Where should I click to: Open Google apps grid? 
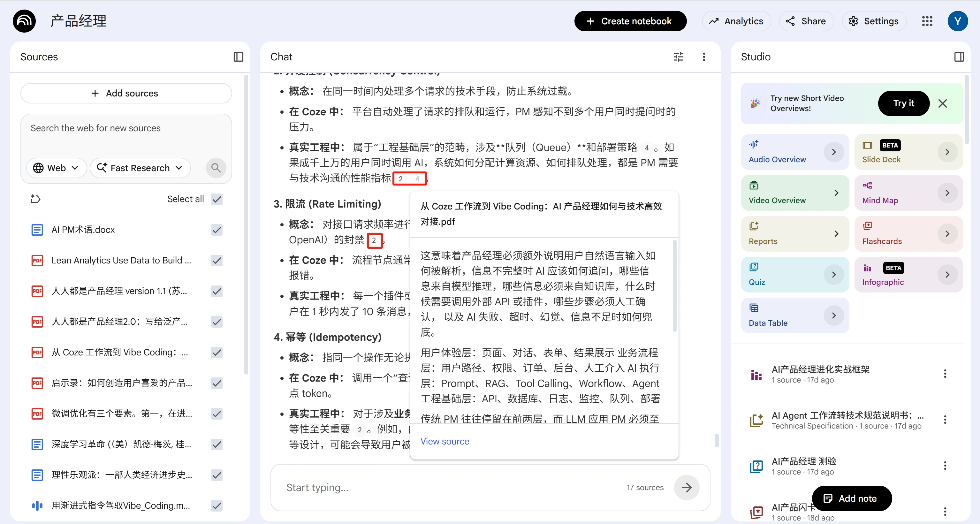coord(927,21)
